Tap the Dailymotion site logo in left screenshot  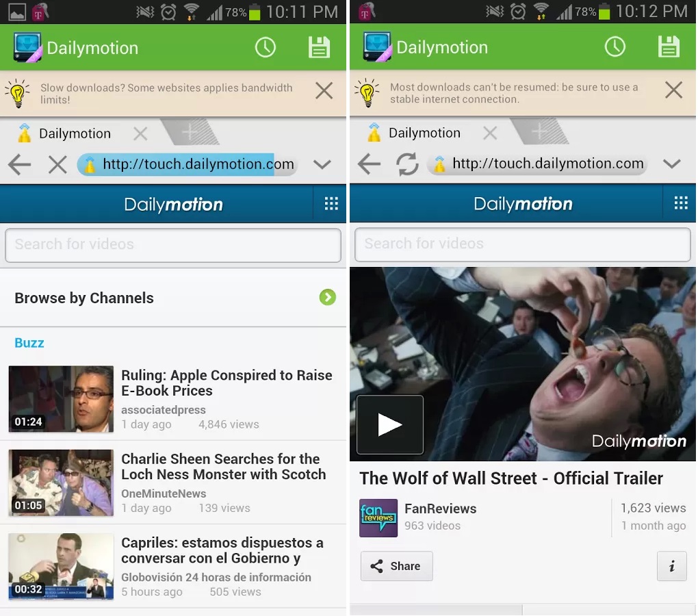[173, 205]
